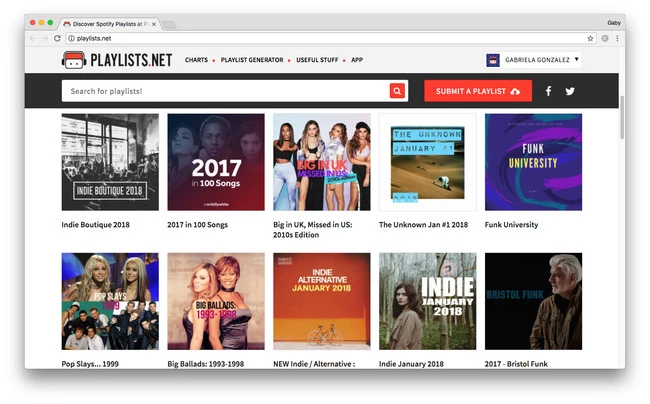Image resolution: width=650 pixels, height=404 pixels.
Task: Open the Indie Boutique 2018 cover
Action: [110, 162]
